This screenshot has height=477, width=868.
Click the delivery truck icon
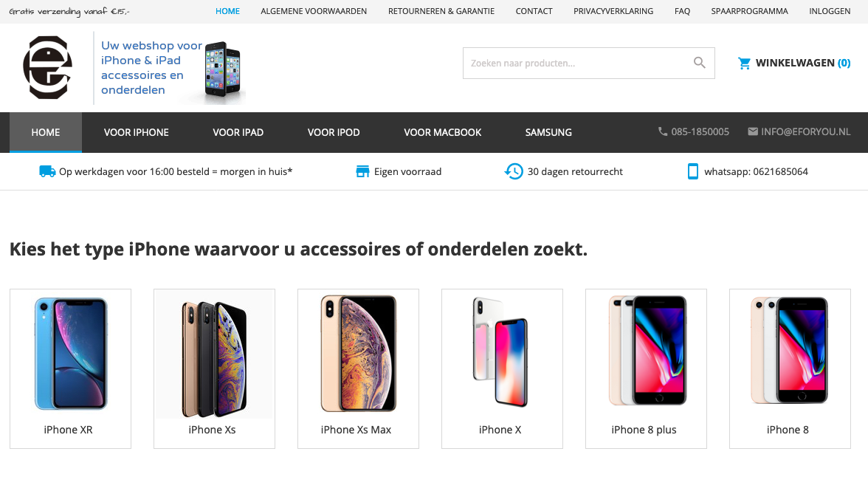[47, 171]
